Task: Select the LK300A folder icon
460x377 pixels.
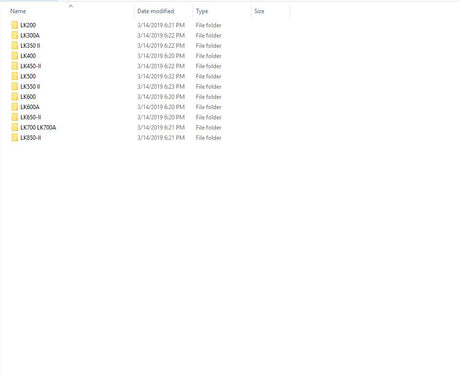Action: (x=15, y=35)
